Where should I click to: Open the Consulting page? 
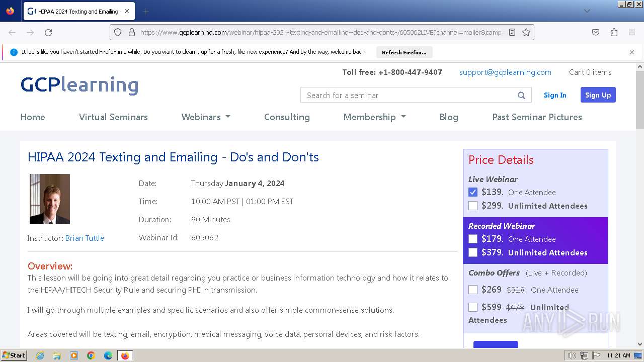tap(287, 117)
